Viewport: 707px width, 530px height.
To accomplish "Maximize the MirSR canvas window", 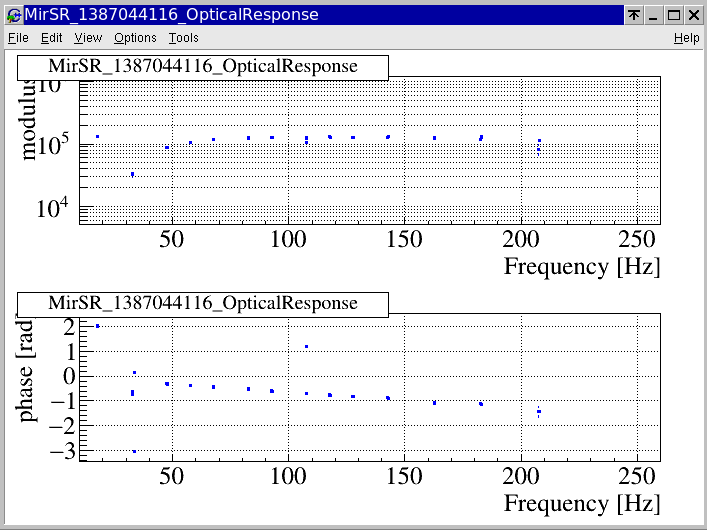I will (x=674, y=15).
